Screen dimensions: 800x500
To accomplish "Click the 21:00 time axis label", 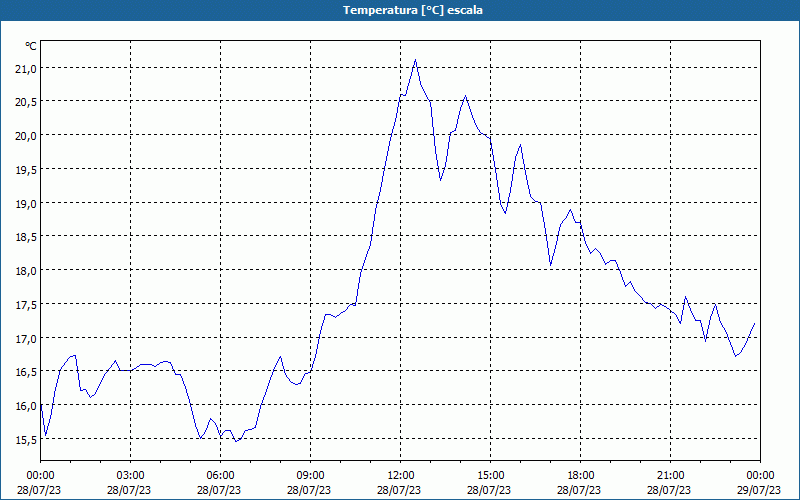I will click(670, 476).
